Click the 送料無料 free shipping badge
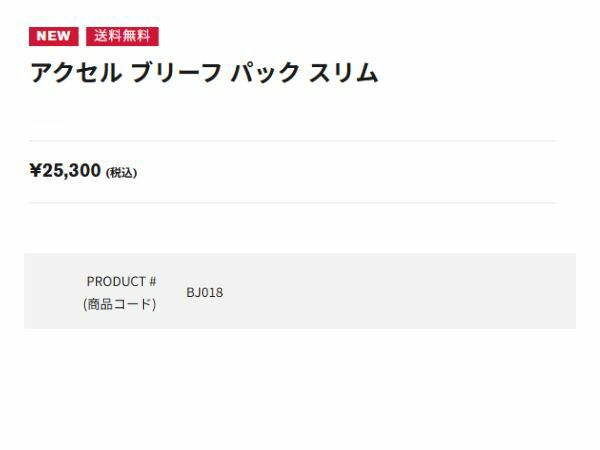 [x=122, y=37]
